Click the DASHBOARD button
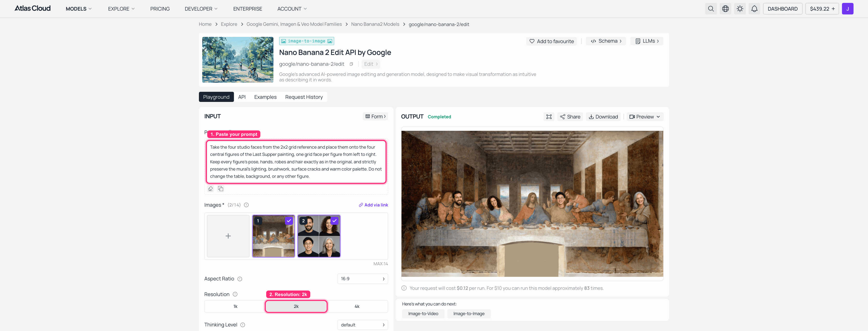 782,9
